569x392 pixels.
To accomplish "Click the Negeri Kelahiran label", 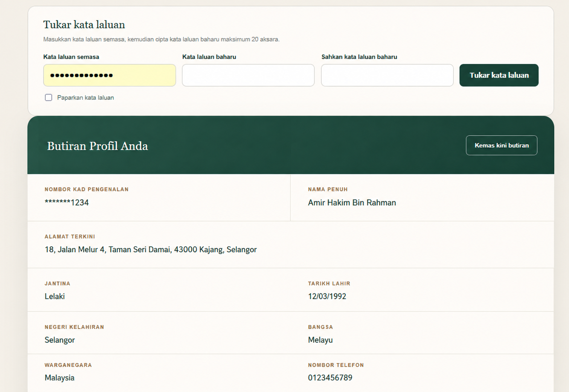I will pos(74,327).
